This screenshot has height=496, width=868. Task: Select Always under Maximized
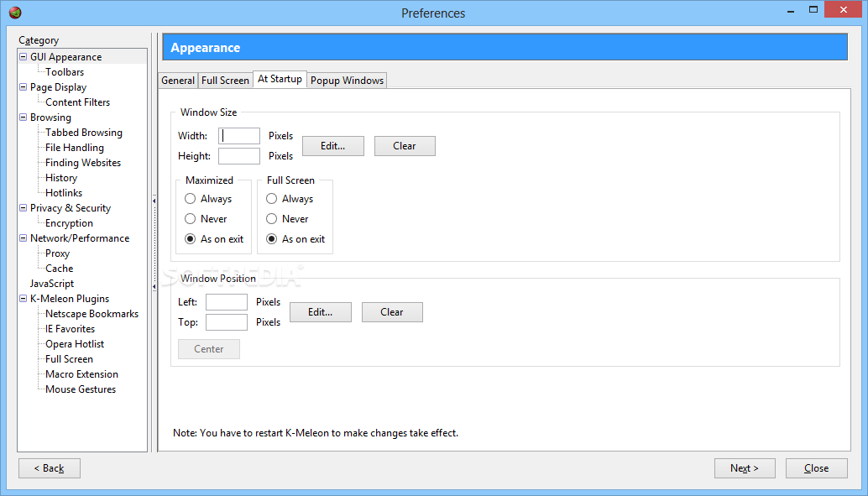[x=190, y=199]
